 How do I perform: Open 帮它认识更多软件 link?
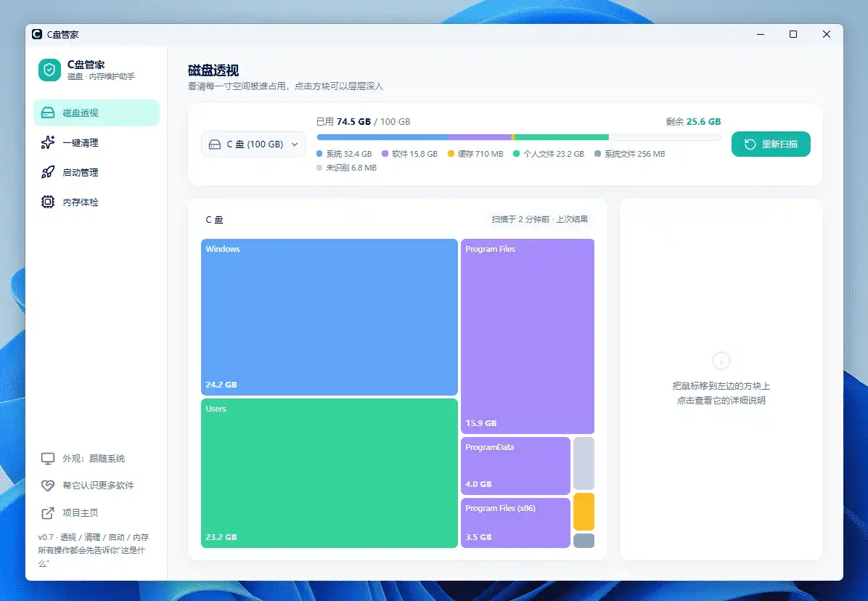coord(97,486)
